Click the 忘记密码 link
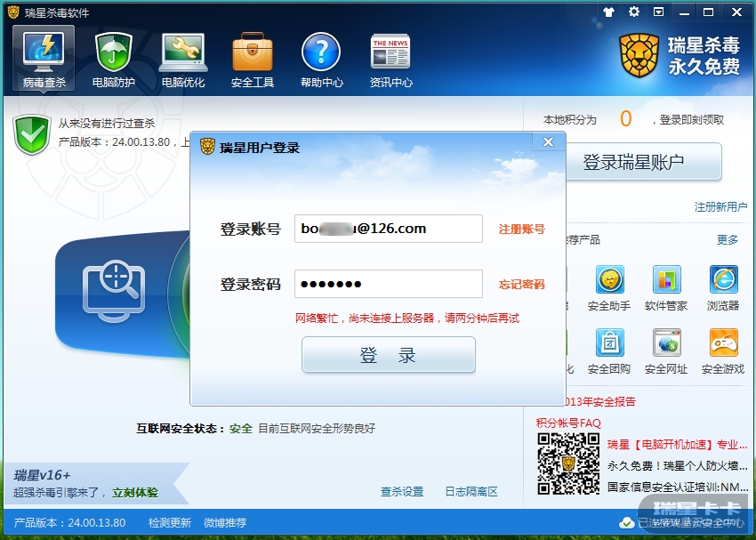756x540 pixels. point(521,285)
